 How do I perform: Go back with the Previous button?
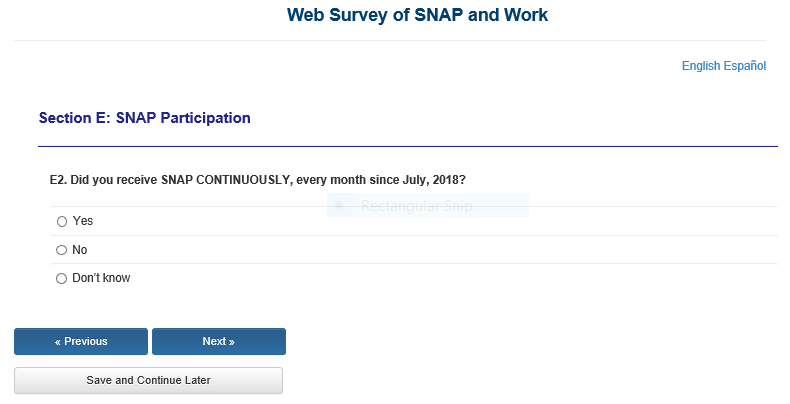click(81, 341)
